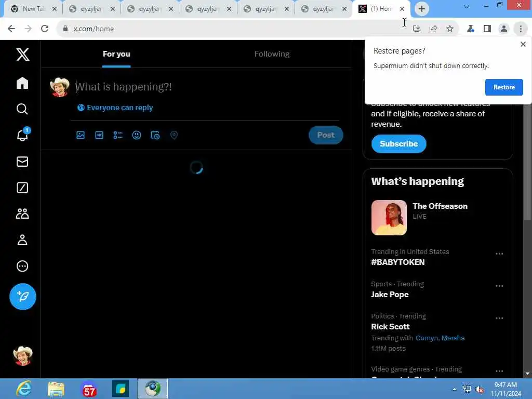Share this page icon in address bar
The height and width of the screenshot is (399, 532).
(x=433, y=29)
